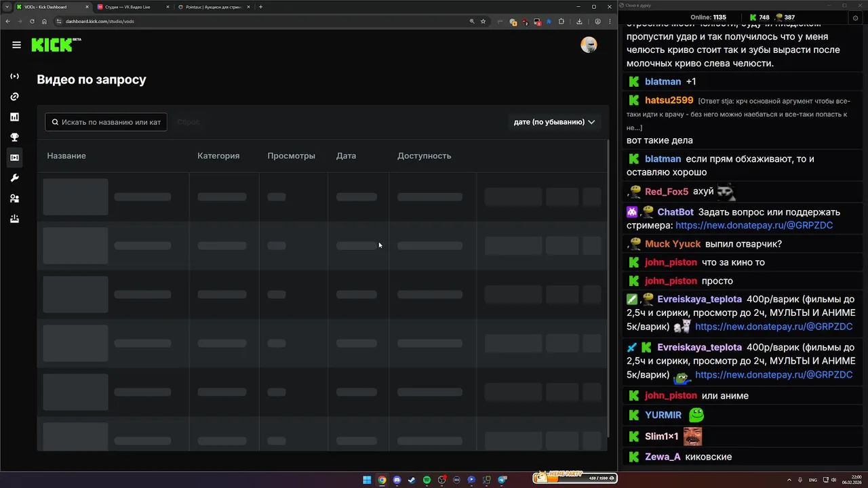Click in the video search field
The width and height of the screenshot is (868, 488).
106,122
